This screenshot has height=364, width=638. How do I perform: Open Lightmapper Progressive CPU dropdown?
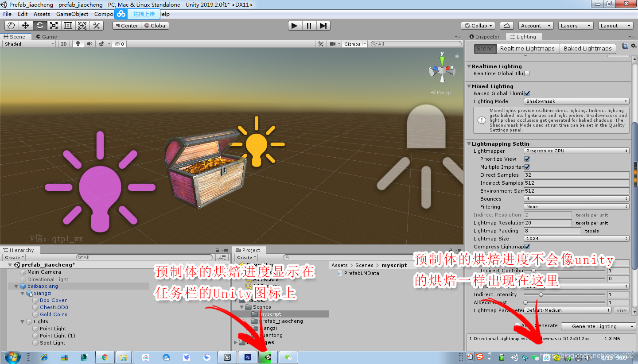(x=576, y=151)
